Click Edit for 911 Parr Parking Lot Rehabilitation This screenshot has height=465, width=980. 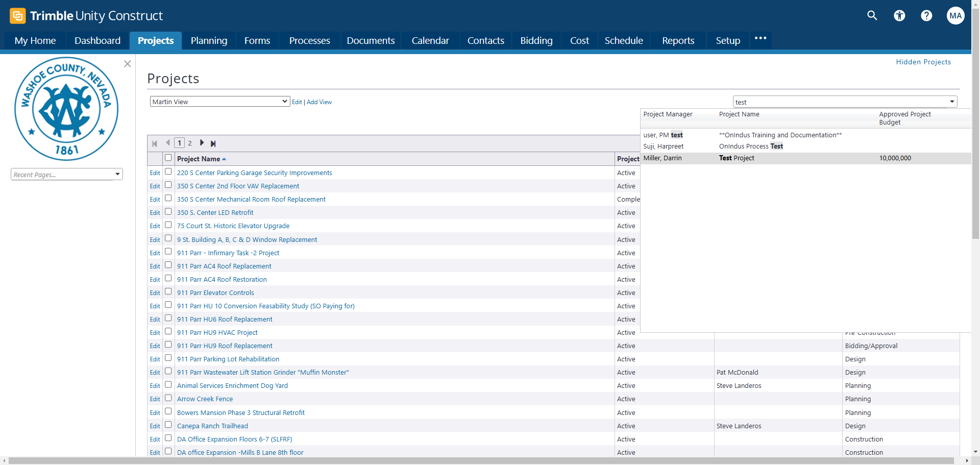click(155, 359)
